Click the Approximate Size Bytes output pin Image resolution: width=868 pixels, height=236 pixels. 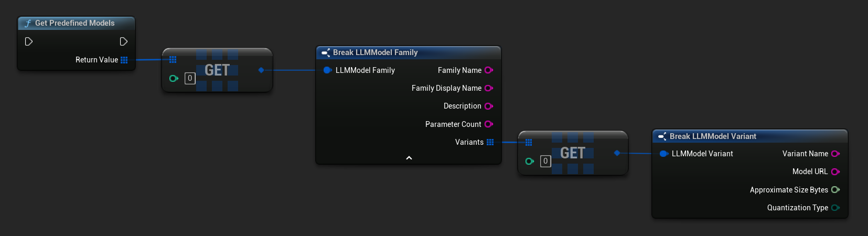tap(835, 190)
